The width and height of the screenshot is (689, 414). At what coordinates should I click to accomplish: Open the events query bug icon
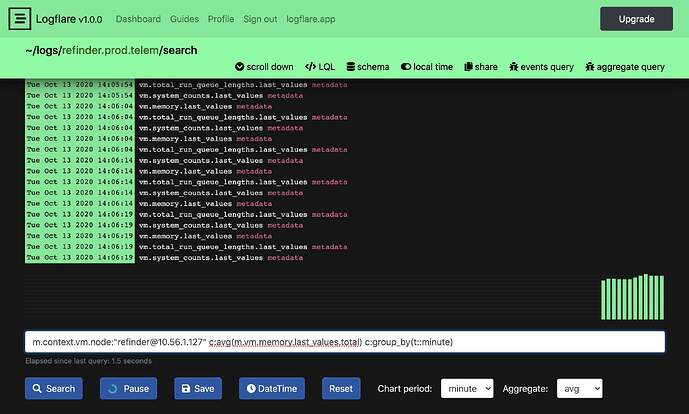[x=513, y=67]
